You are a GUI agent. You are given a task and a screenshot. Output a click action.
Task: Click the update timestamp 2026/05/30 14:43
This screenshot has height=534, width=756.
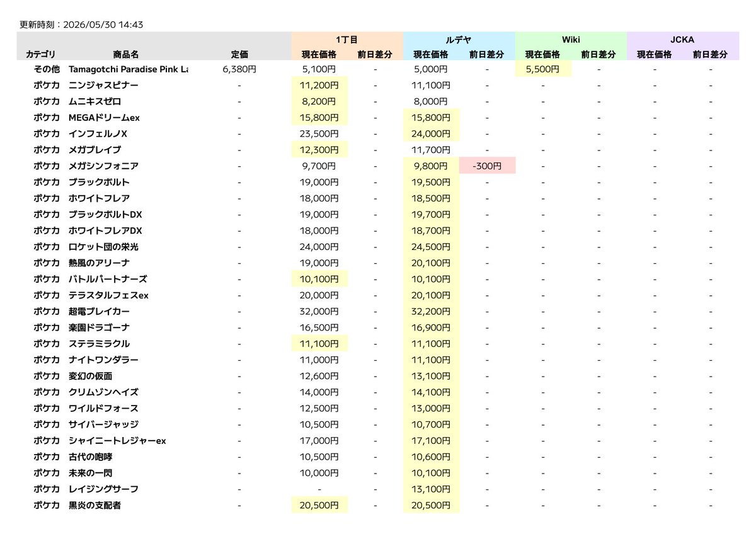(x=101, y=25)
